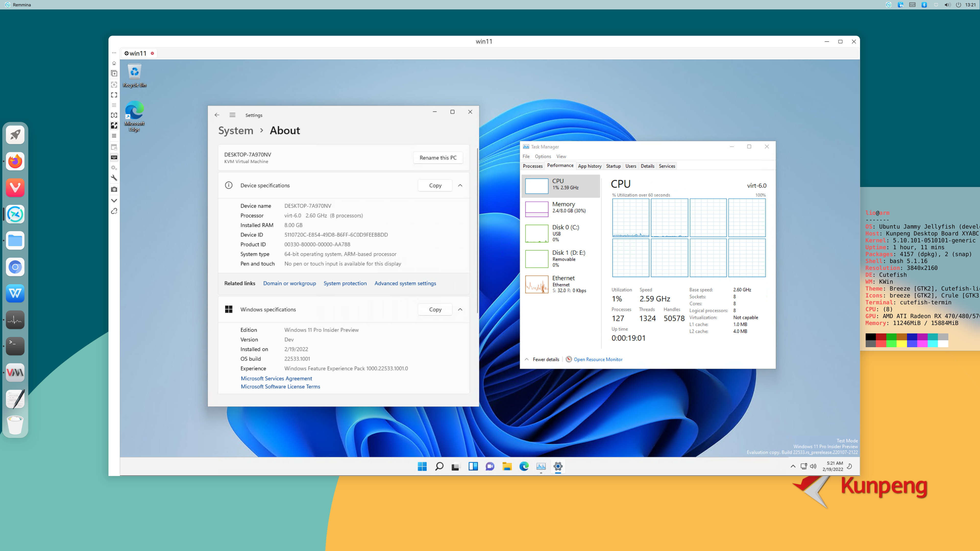Open Microsoft Edge desktop shortcut
Image resolution: width=980 pixels, height=551 pixels.
pyautogui.click(x=134, y=116)
